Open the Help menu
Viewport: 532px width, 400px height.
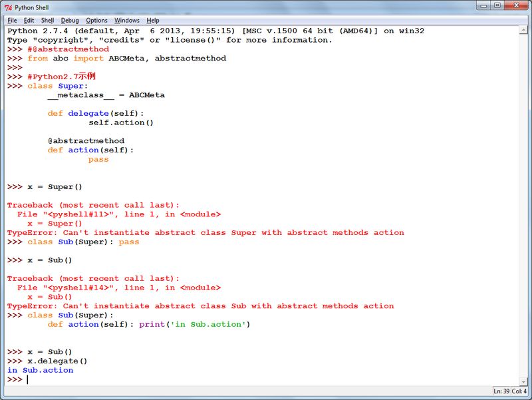pos(153,21)
